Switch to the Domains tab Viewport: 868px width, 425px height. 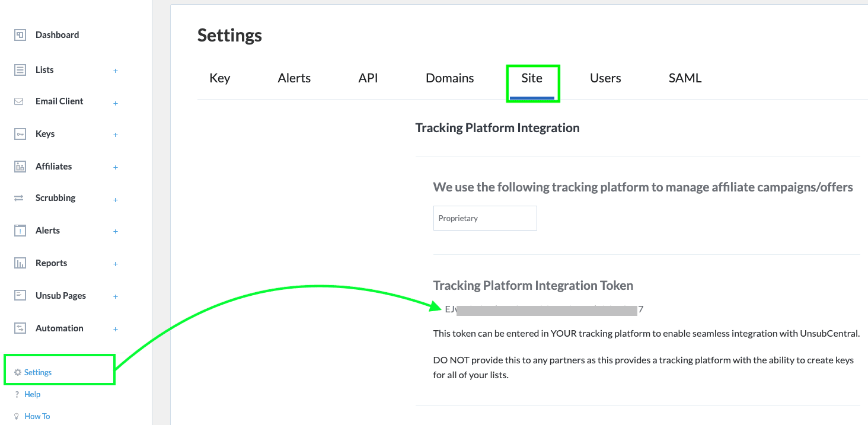tap(450, 78)
